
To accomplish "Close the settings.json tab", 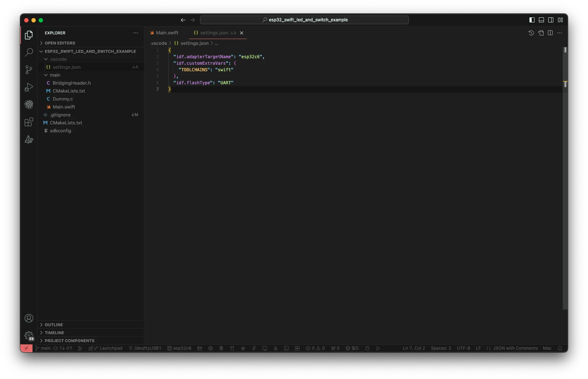I will point(242,33).
